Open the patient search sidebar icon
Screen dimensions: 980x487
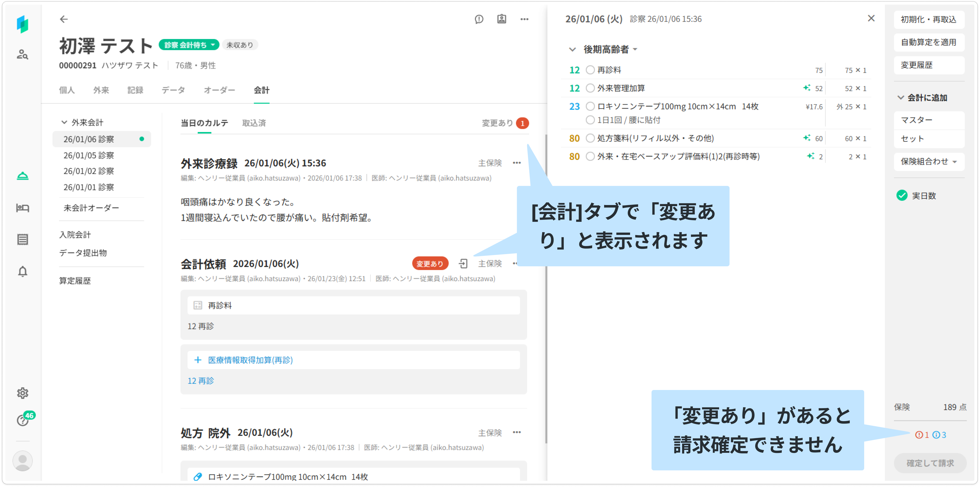[x=22, y=54]
